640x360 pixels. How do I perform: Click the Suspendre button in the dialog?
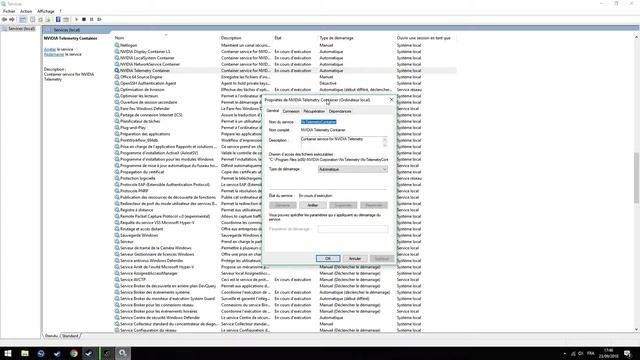pyautogui.click(x=343, y=205)
